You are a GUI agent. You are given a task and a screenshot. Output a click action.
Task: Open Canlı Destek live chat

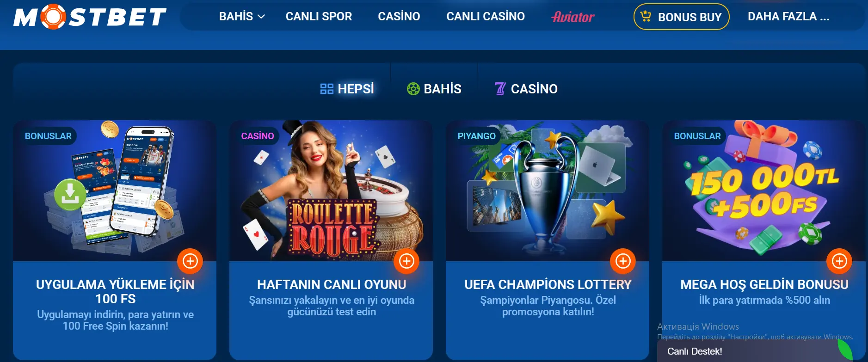695,351
